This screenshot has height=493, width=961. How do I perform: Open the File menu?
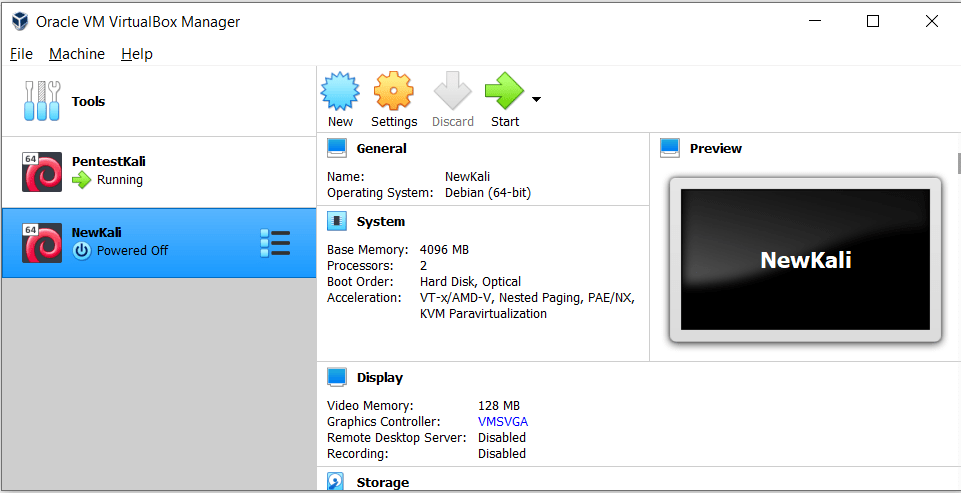click(21, 54)
